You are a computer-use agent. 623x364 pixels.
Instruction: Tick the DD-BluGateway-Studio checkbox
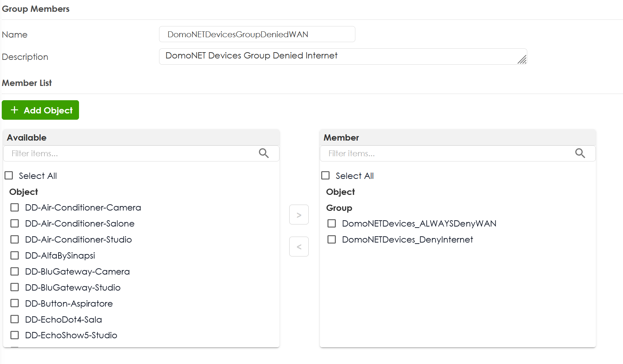(x=15, y=287)
